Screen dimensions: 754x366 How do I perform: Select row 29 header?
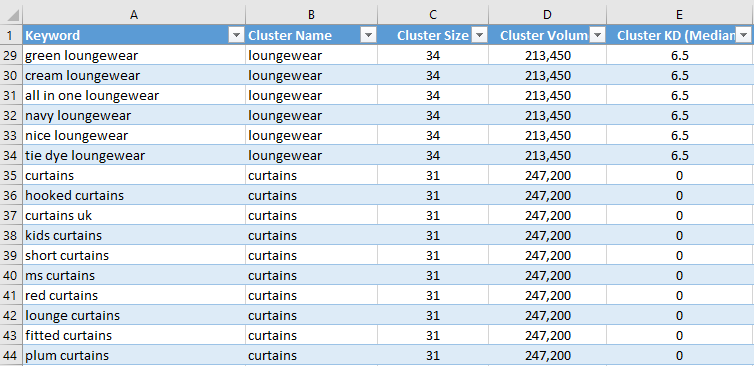(11, 55)
